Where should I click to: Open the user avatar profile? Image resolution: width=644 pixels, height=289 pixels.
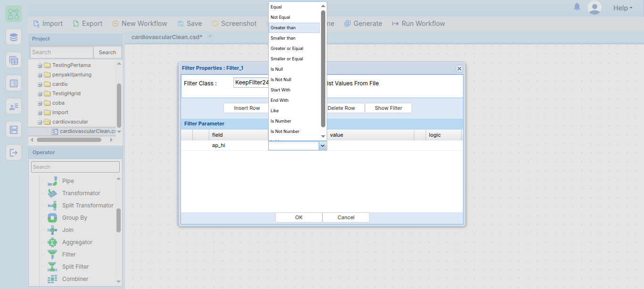(x=594, y=8)
